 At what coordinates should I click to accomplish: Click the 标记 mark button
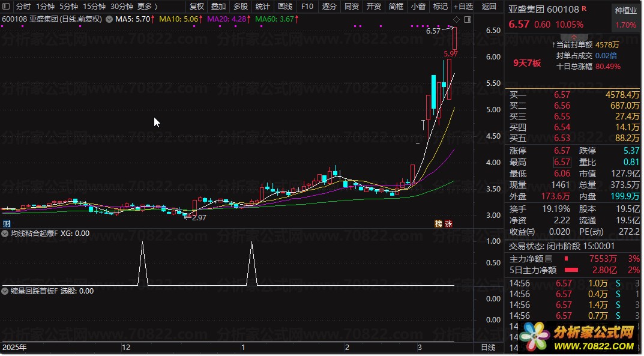point(441,6)
